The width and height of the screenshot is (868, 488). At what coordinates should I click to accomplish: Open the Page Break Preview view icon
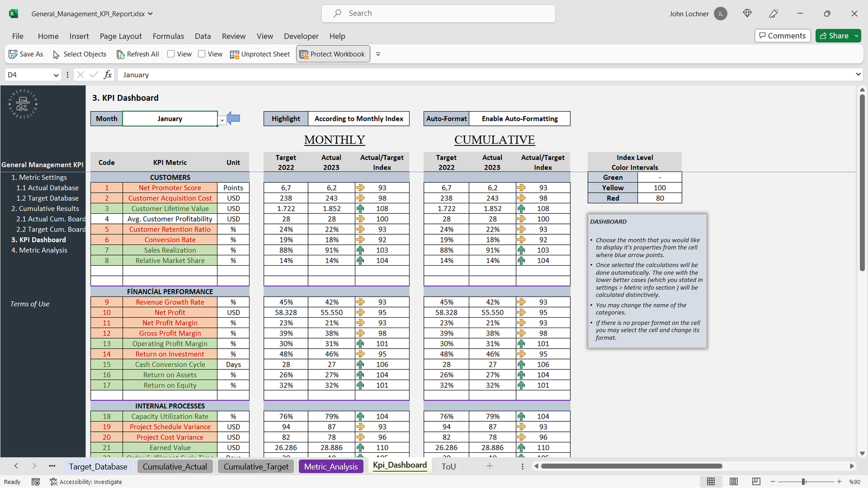756,481
